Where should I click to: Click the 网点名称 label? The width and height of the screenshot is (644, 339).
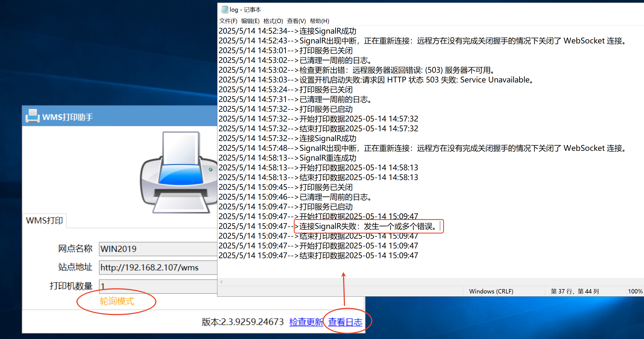(x=75, y=248)
